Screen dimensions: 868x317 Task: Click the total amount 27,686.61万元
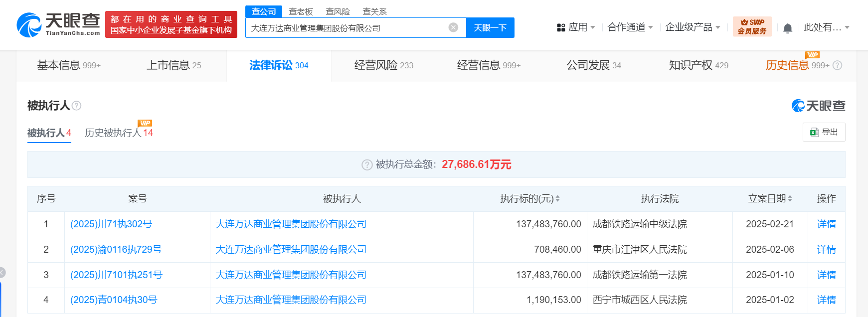tap(477, 164)
